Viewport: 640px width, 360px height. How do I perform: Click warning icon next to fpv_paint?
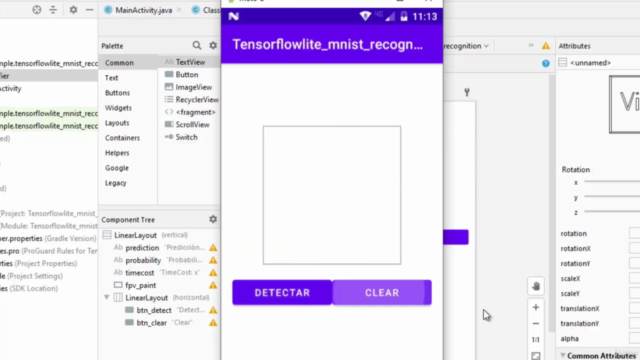[x=213, y=285]
